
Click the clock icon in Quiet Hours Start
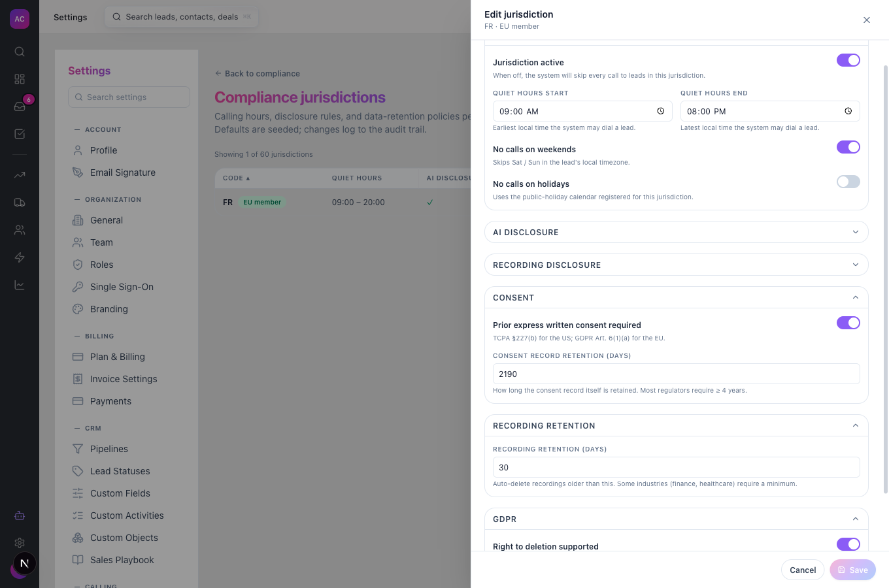(x=660, y=111)
